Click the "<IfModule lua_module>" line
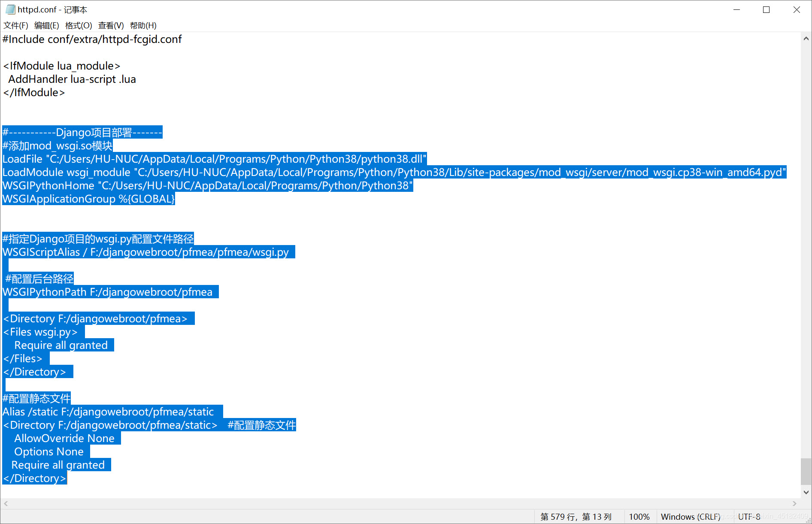The image size is (812, 524). click(61, 66)
